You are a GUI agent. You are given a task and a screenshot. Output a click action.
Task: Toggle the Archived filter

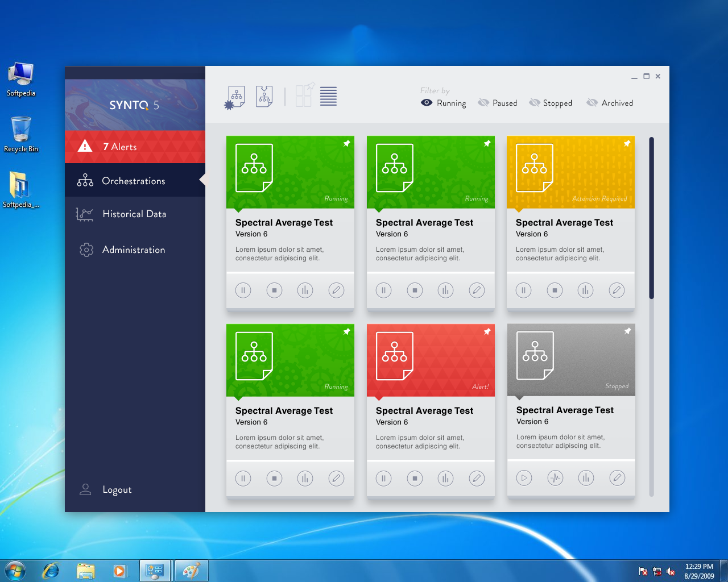(x=610, y=103)
